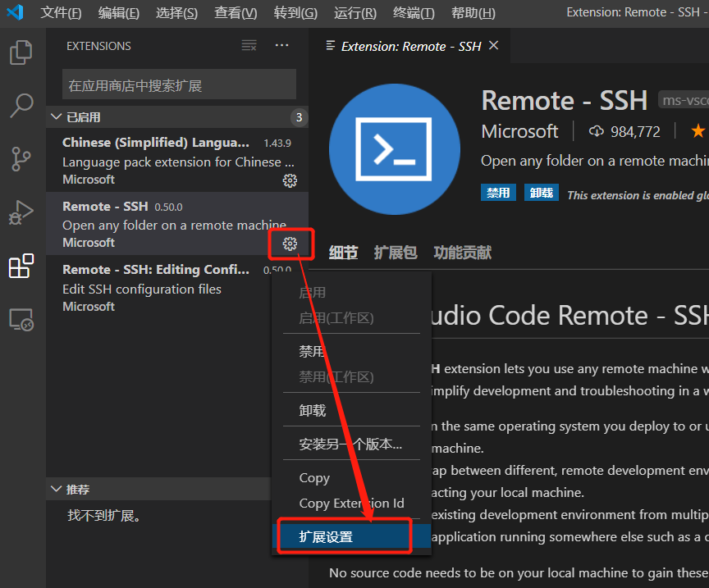
Task: Open the 选择(S) menu
Action: pyautogui.click(x=176, y=12)
